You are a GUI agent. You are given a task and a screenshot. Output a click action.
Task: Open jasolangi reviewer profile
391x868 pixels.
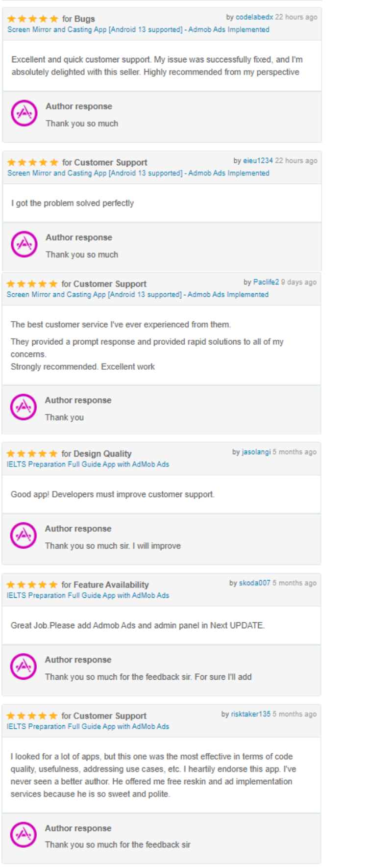click(x=256, y=452)
